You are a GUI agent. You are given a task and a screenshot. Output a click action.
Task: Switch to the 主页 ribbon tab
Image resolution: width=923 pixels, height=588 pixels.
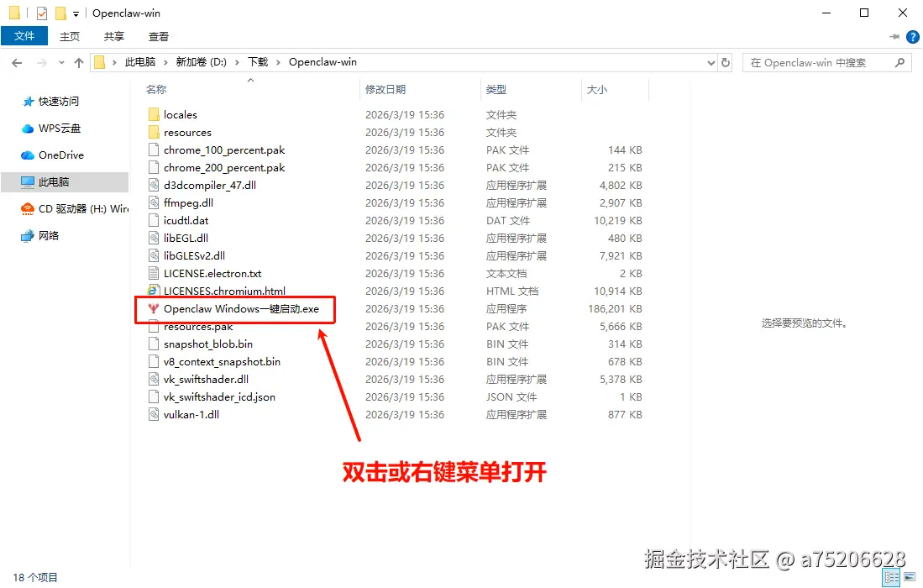(x=70, y=36)
